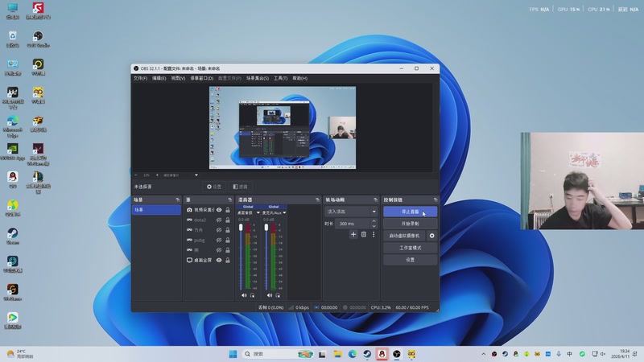Open transition options three-dot menu

[374, 234]
